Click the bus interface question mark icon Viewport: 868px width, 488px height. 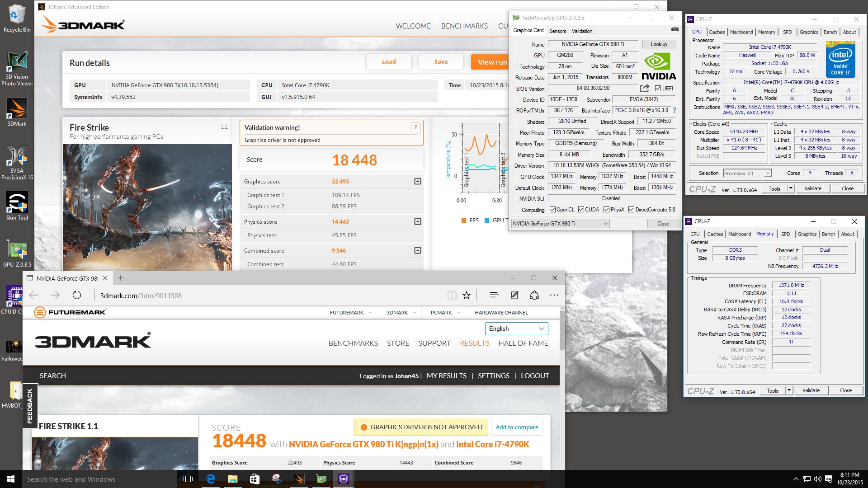point(675,110)
